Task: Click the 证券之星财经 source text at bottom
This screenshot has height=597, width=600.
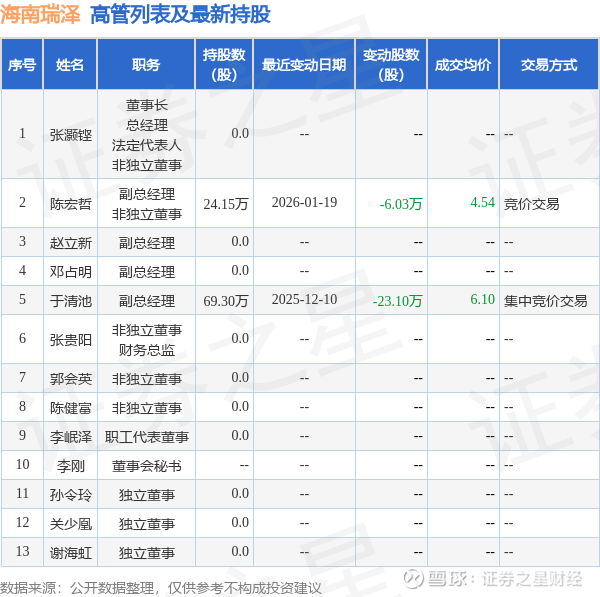Action: (x=531, y=579)
